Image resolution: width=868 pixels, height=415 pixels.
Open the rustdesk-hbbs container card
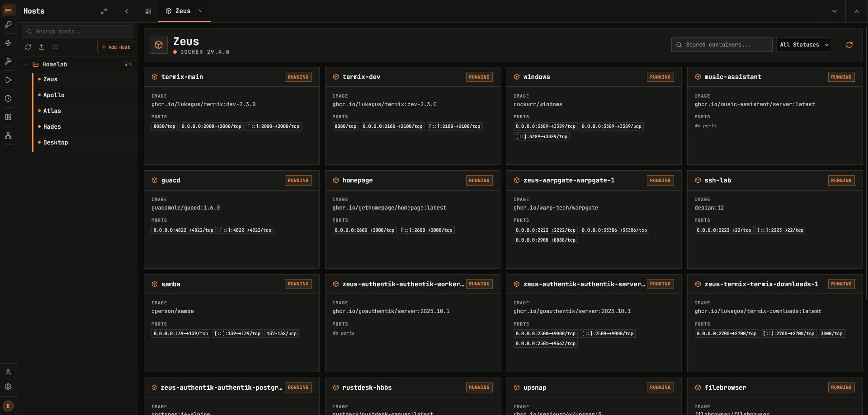pyautogui.click(x=413, y=396)
